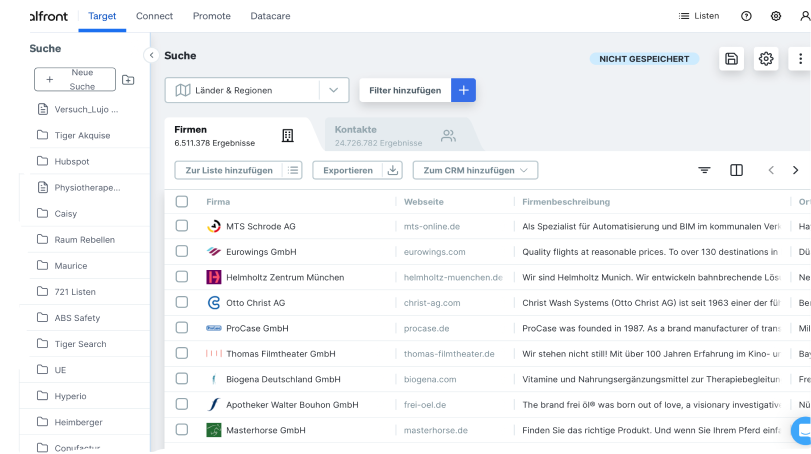Check the Eurowings GmbH row checkbox
Screen dimensions: 811x454
[x=182, y=251]
